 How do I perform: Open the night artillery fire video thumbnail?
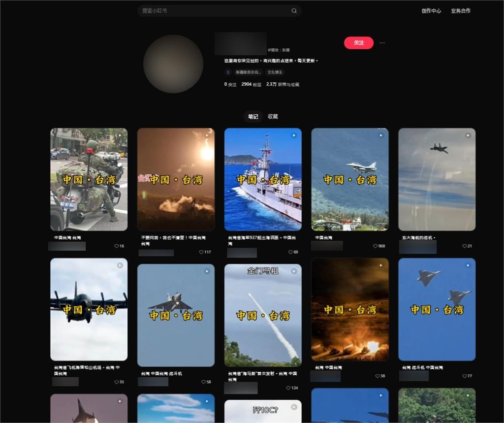[x=350, y=309]
